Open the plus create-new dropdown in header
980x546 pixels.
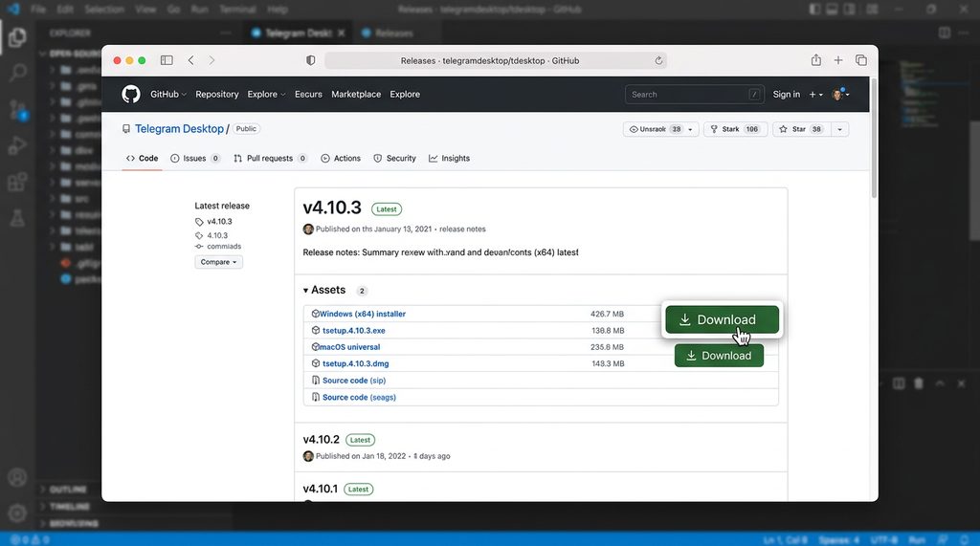[815, 95]
